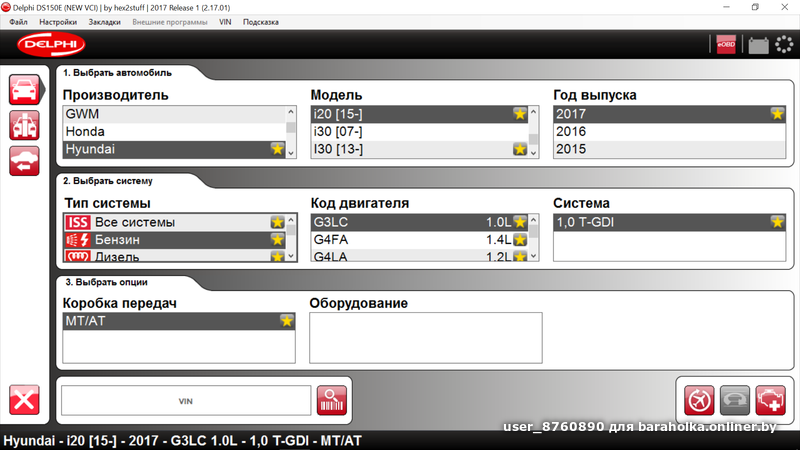
Task: Open the Настройки menu
Action: point(58,22)
